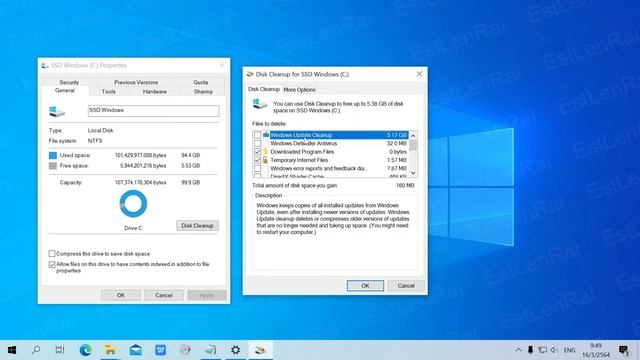The width and height of the screenshot is (640, 360).
Task: Click OK in the Properties window
Action: [x=121, y=295]
